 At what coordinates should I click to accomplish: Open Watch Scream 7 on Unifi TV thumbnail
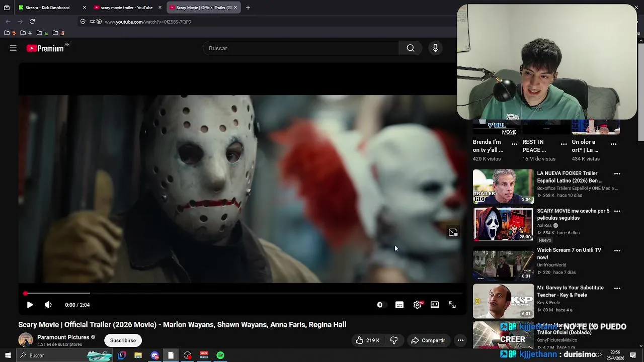(503, 264)
